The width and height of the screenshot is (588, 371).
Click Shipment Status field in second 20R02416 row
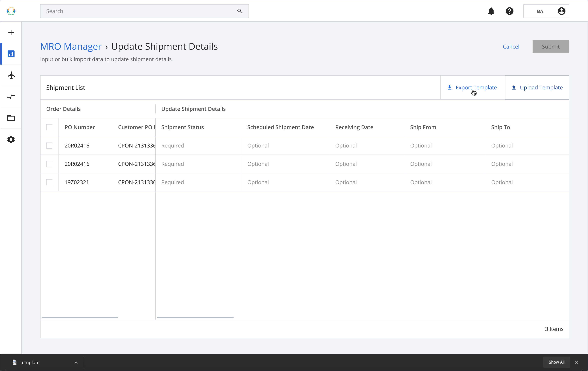click(x=198, y=164)
